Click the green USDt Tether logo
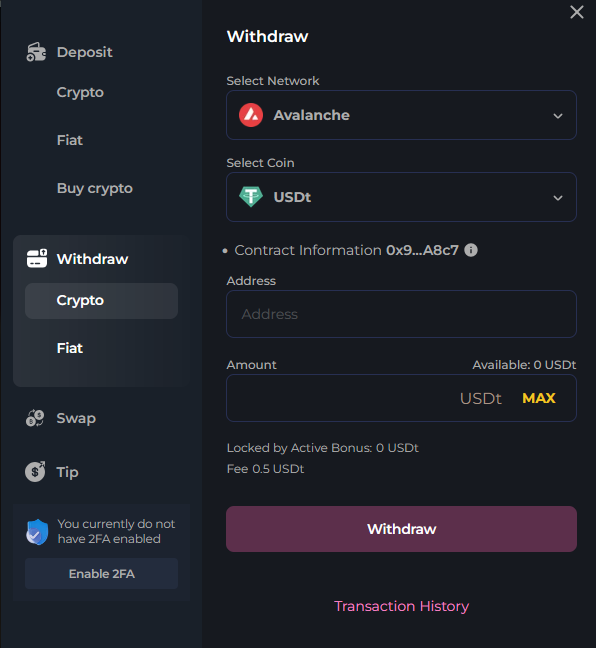596x648 pixels. coord(251,197)
